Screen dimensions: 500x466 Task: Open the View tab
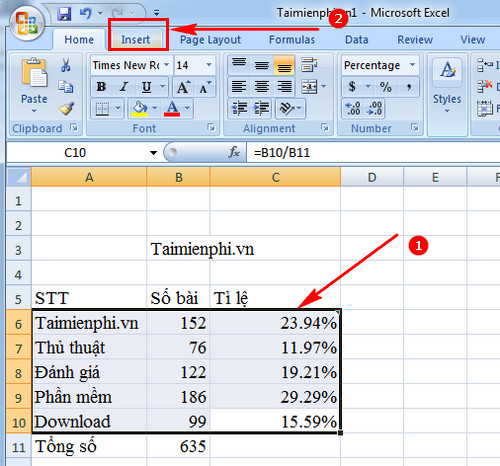click(472, 40)
